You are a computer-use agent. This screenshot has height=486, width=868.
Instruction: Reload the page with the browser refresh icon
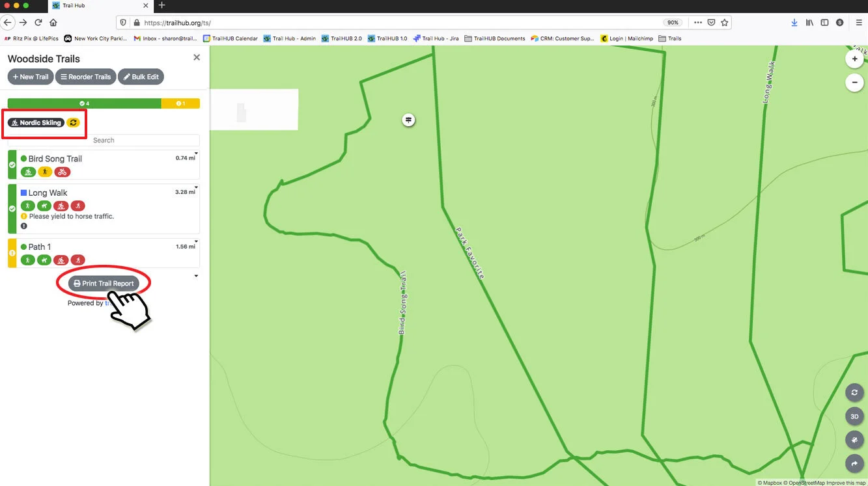click(38, 22)
